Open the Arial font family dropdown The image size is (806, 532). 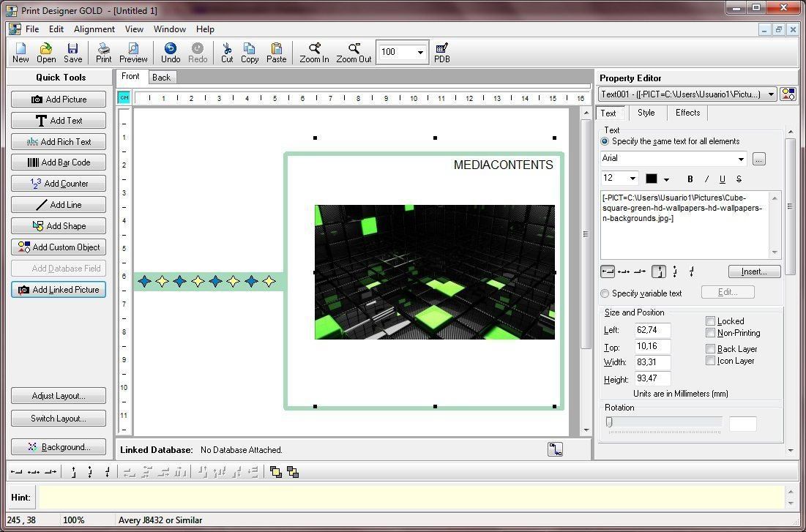point(741,158)
